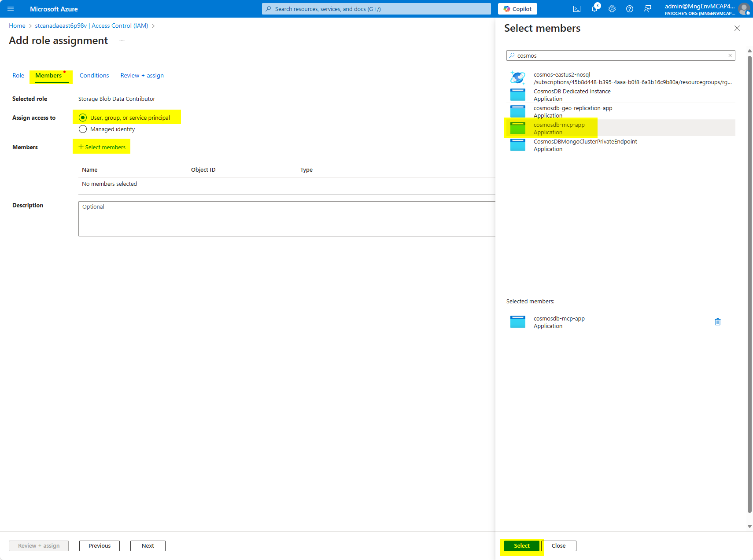Click the cosmosdb-mcp-app icon in results list
The image size is (753, 560).
click(518, 128)
